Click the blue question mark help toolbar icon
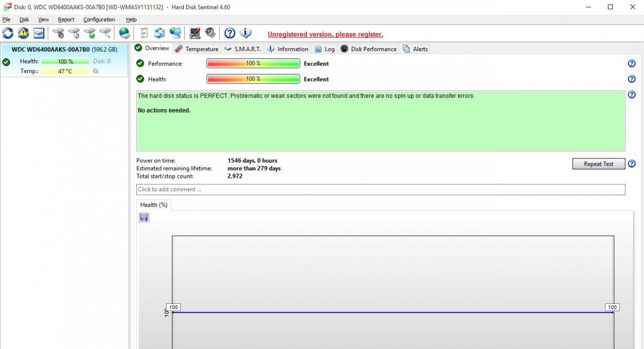 point(230,33)
